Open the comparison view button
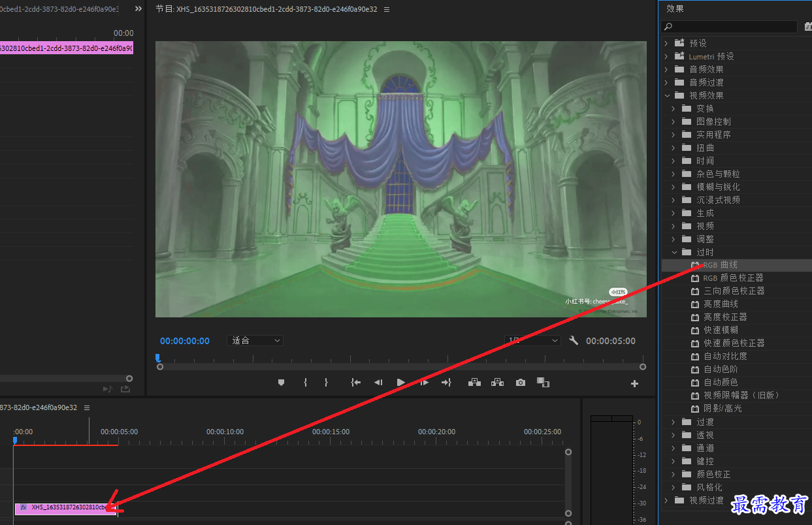Screen dimensions: 812x525 tap(543, 383)
